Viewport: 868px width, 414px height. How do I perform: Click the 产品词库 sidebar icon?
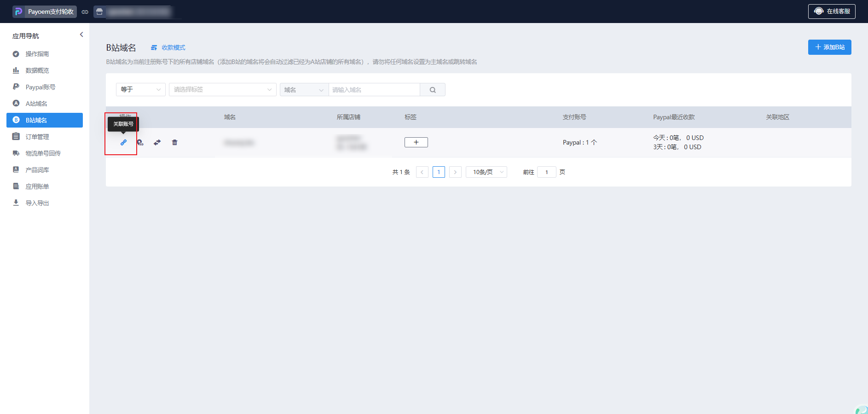click(16, 169)
